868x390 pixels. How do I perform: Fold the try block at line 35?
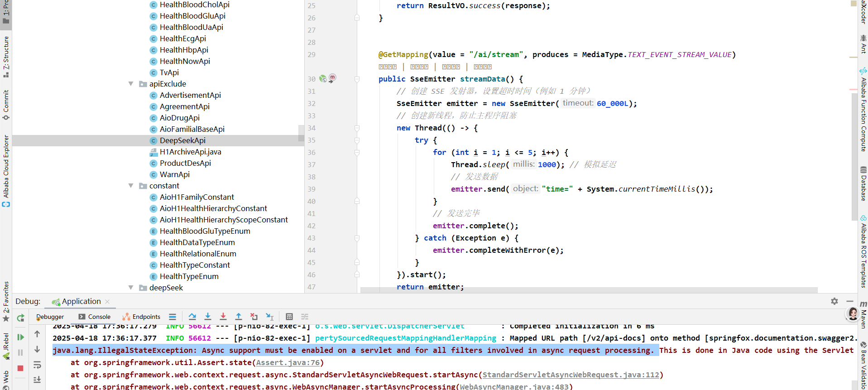[357, 140]
